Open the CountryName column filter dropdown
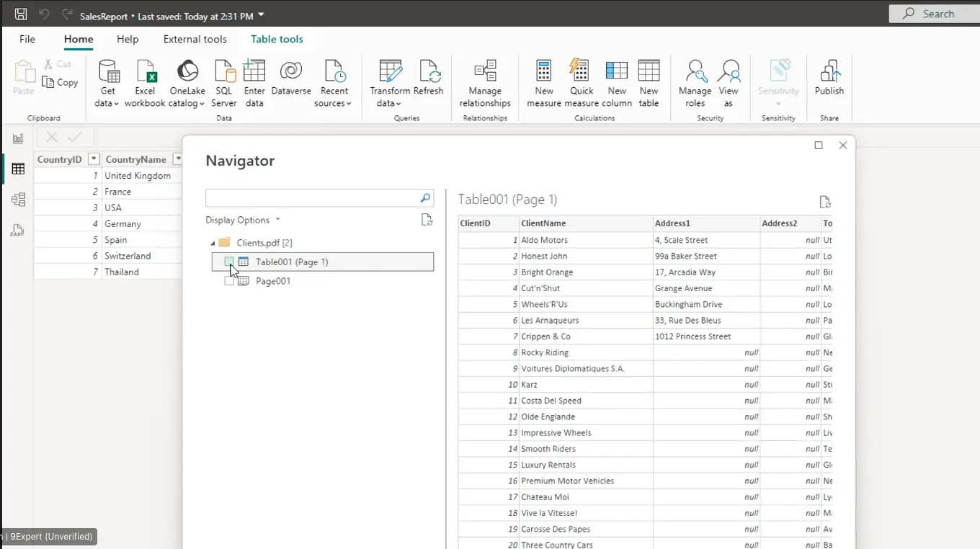 coord(178,159)
